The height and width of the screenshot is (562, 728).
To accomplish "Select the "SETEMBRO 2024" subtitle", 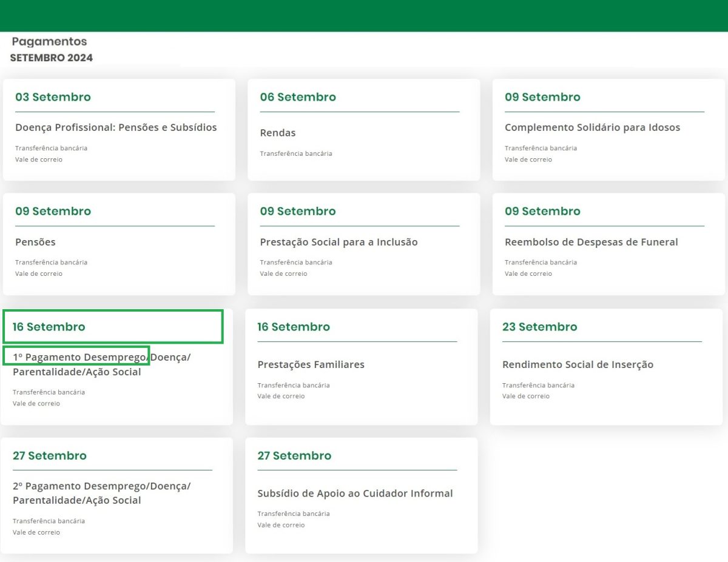I will click(52, 58).
